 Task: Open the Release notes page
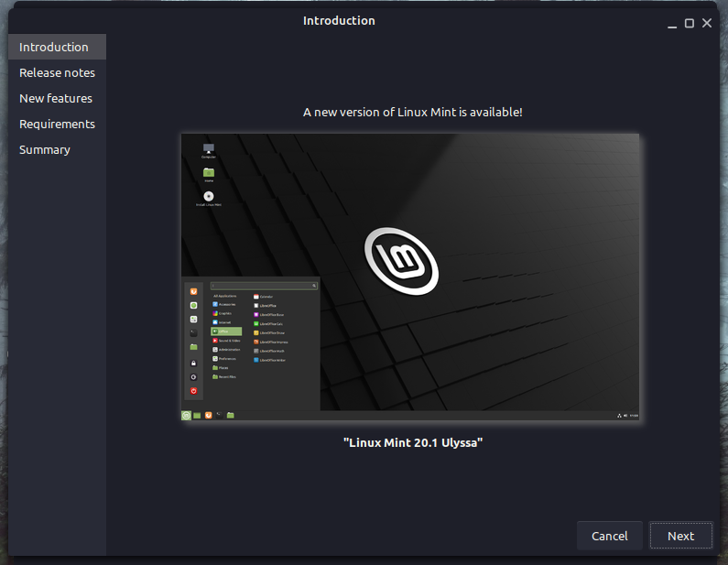tap(57, 73)
